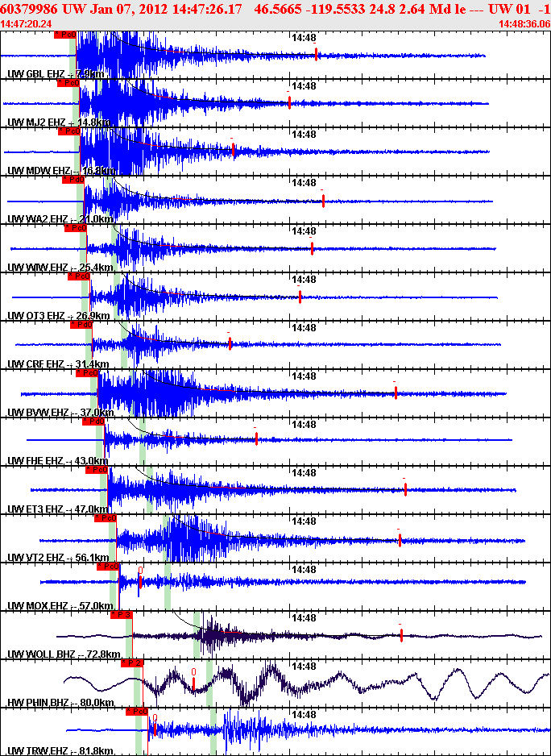
Task: Click the 14:48 time label on GBL trace
Action: pos(304,38)
